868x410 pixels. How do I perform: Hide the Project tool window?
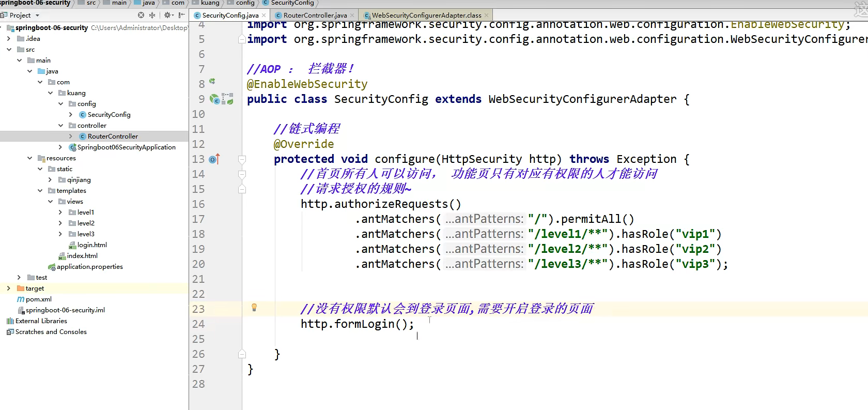182,16
